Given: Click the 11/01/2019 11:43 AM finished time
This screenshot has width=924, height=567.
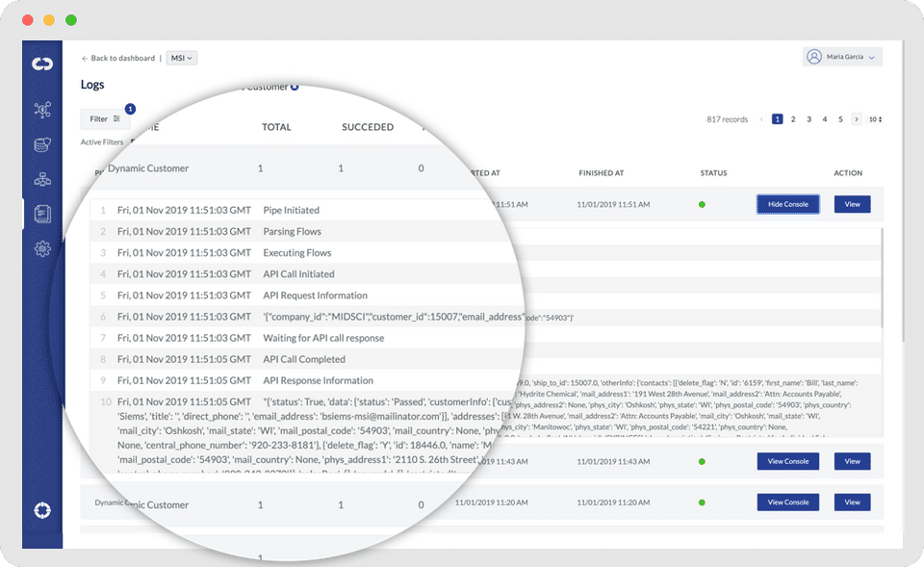Looking at the screenshot, I should (613, 461).
